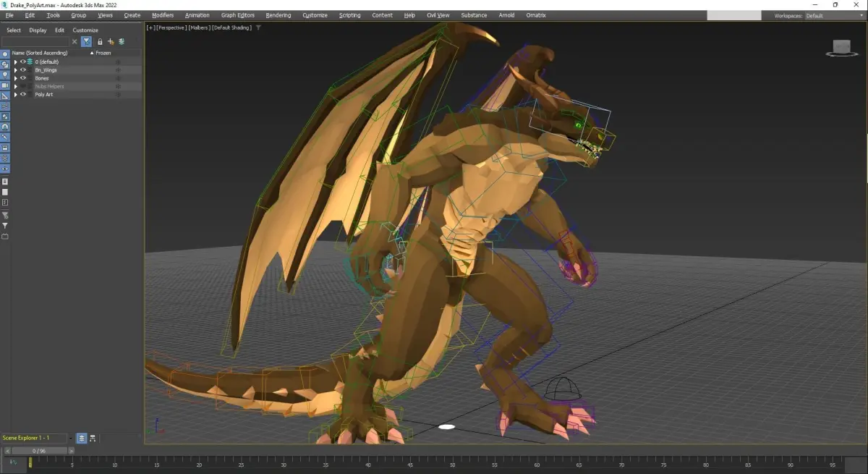Toggle Display Object XRefs filter icon
The height and width of the screenshot is (474, 868).
coord(5,127)
